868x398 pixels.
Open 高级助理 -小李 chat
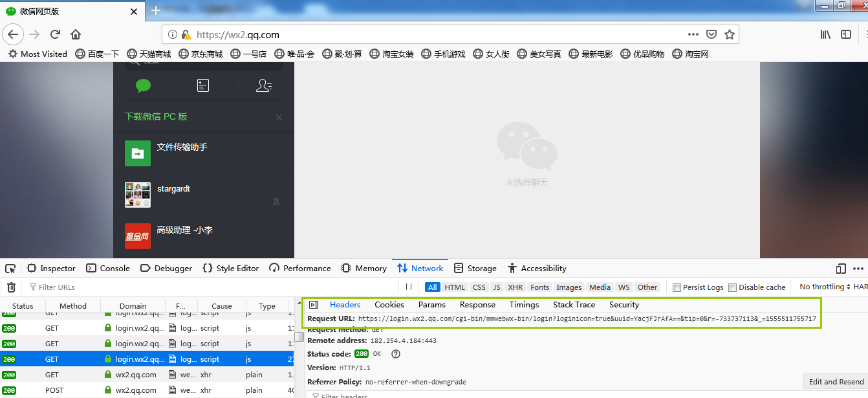click(x=203, y=236)
